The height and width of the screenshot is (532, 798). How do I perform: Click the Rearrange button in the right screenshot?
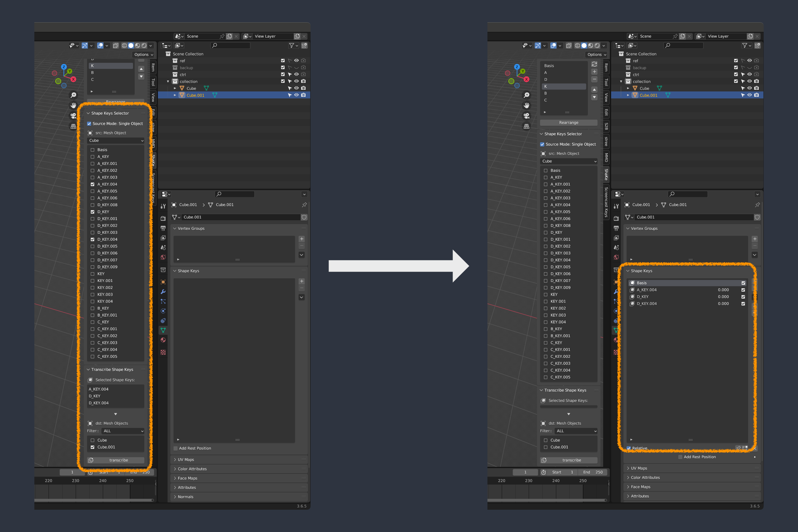coord(568,122)
